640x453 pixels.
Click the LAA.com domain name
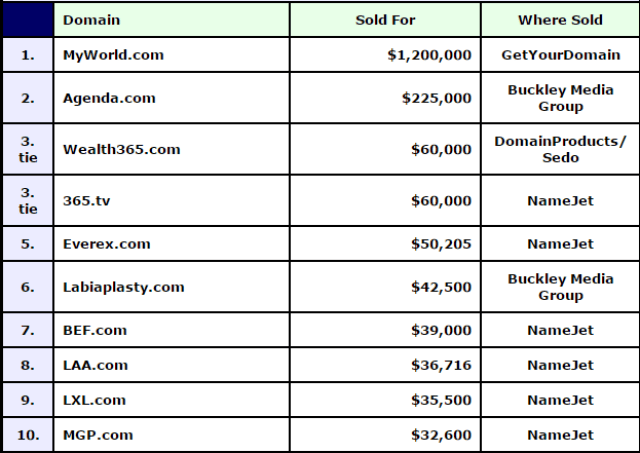[95, 365]
